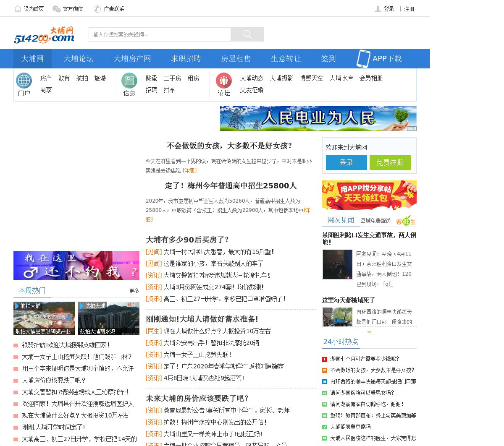Click the search keyword input field
The image size is (504, 446).
pos(160,34)
